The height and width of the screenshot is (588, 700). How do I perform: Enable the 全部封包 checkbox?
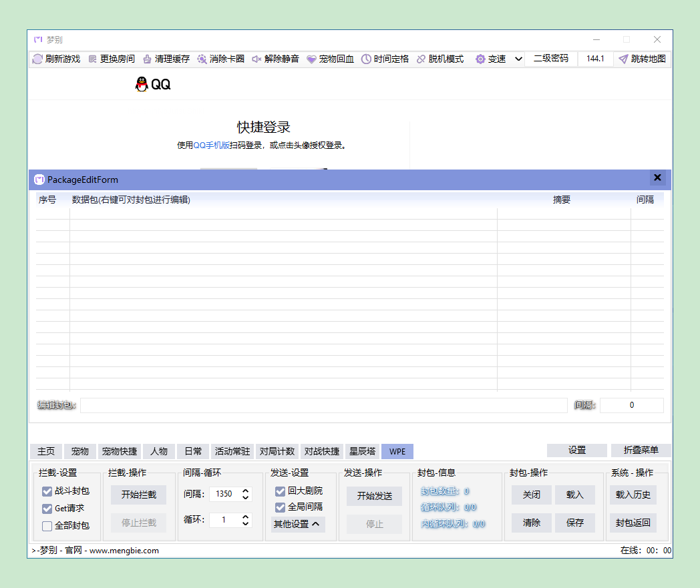(47, 526)
